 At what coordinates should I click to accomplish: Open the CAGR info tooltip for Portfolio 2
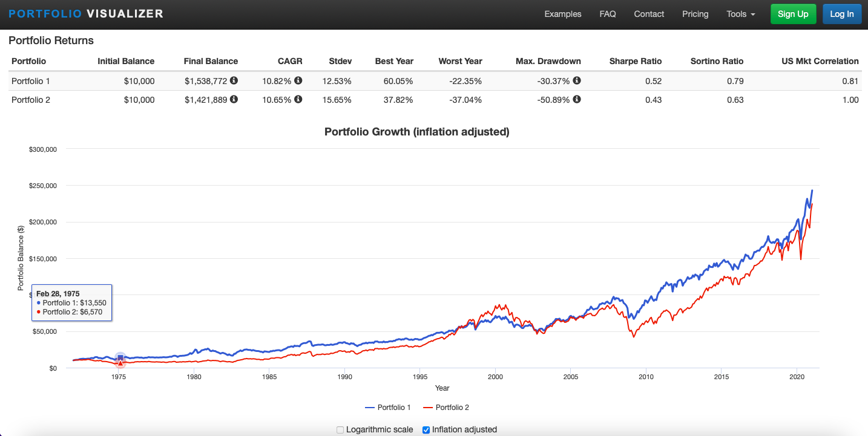[298, 99]
